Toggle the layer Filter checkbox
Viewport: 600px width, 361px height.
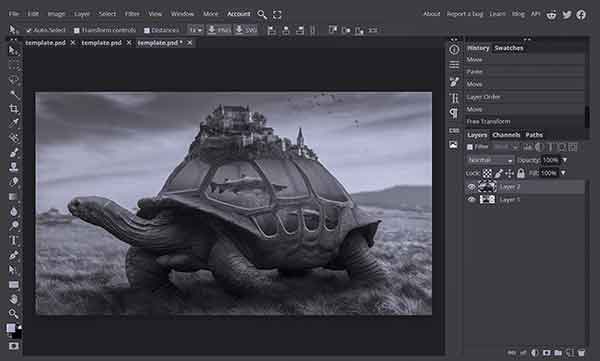point(470,147)
